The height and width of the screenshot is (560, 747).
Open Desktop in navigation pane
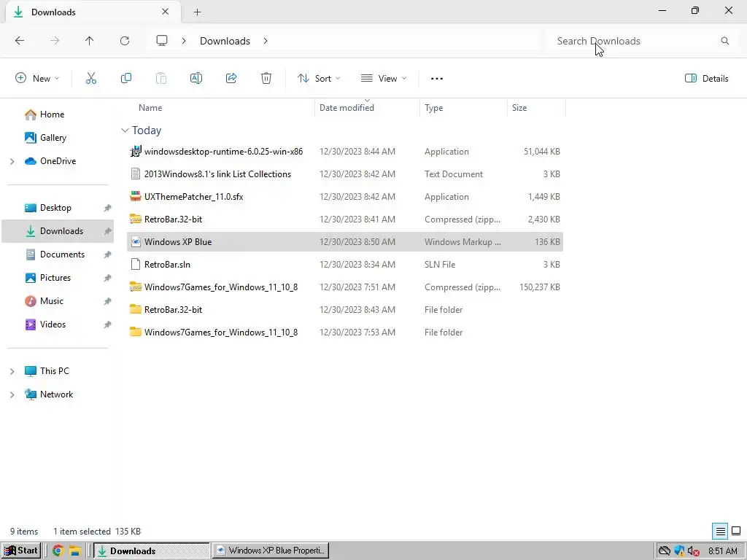[55, 208]
